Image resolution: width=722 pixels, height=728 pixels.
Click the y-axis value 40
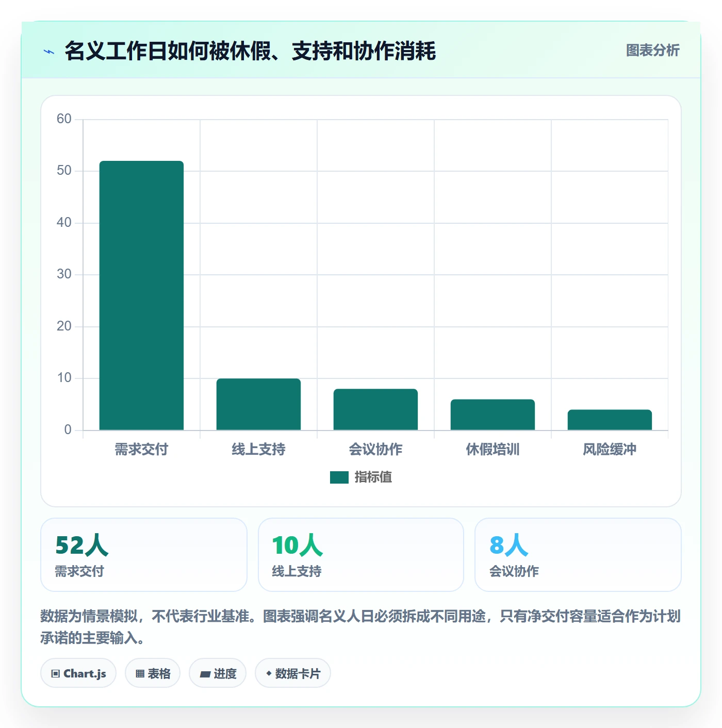64,223
